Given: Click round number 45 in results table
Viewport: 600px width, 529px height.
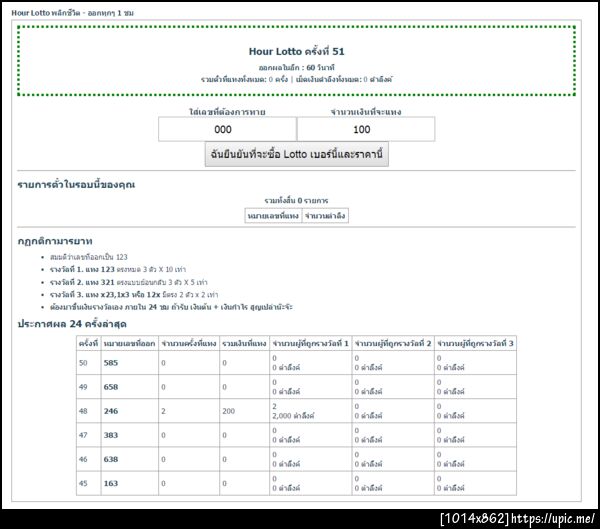Looking at the screenshot, I should pyautogui.click(x=83, y=483).
